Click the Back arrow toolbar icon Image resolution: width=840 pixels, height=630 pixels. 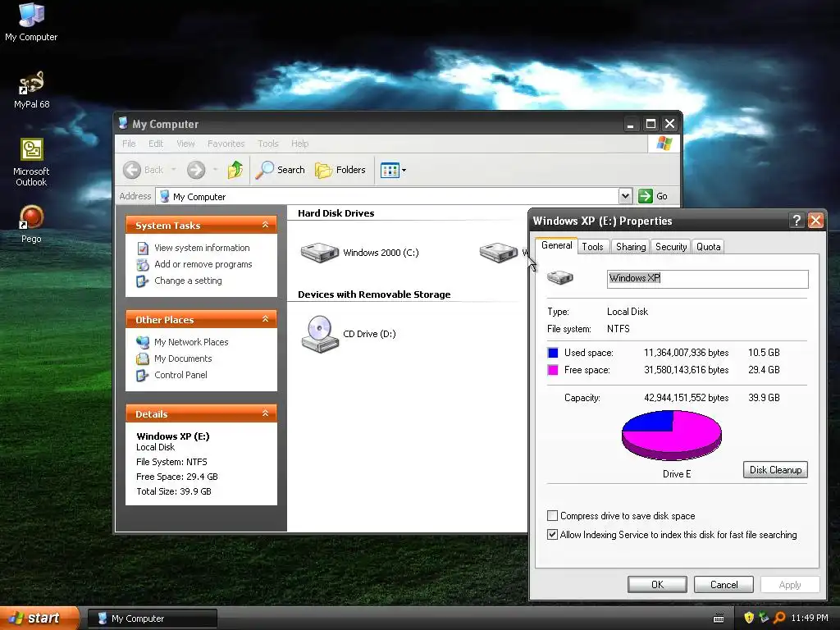tap(132, 170)
